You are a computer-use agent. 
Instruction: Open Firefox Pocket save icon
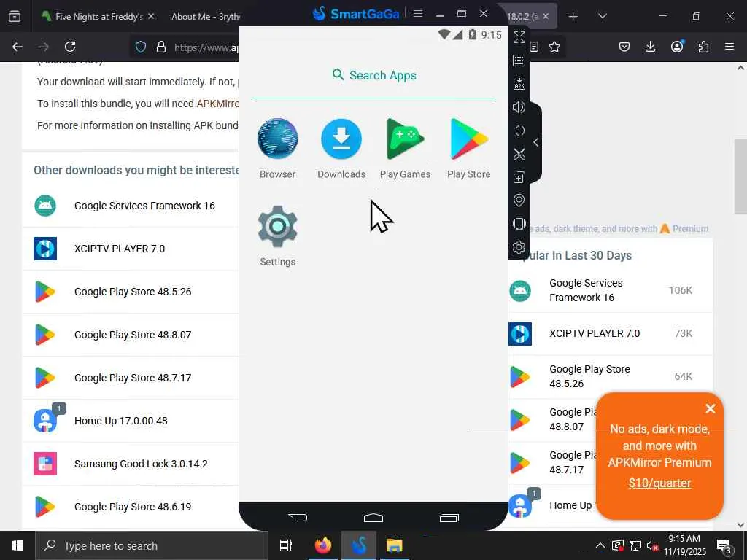pyautogui.click(x=624, y=47)
